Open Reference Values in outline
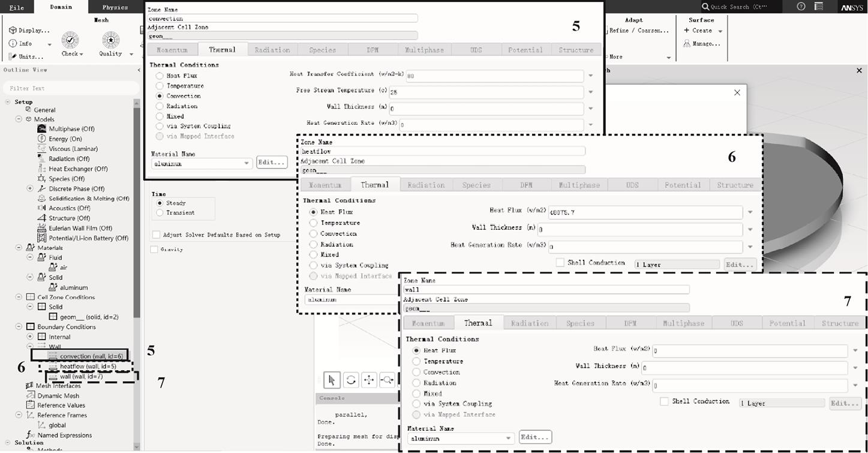 pyautogui.click(x=55, y=406)
